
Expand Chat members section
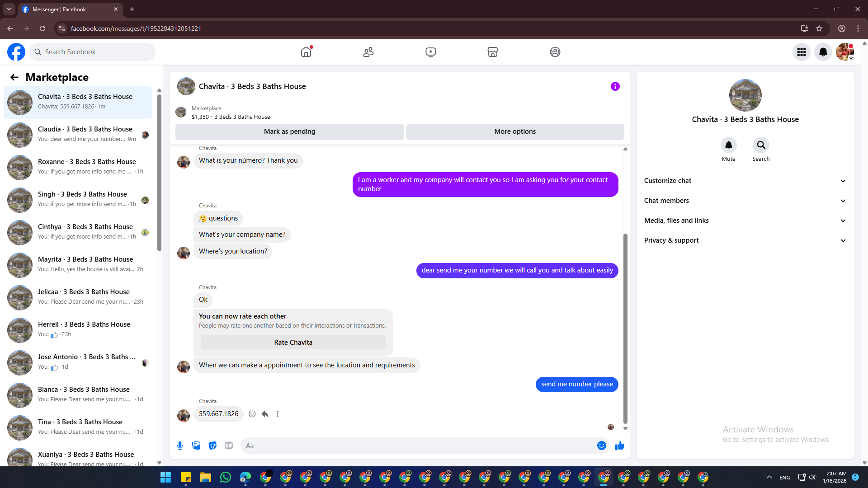(x=745, y=201)
